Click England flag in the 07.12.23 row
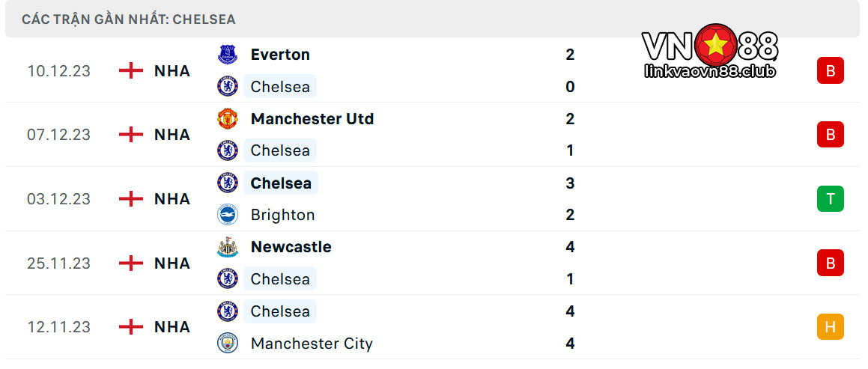 (131, 135)
